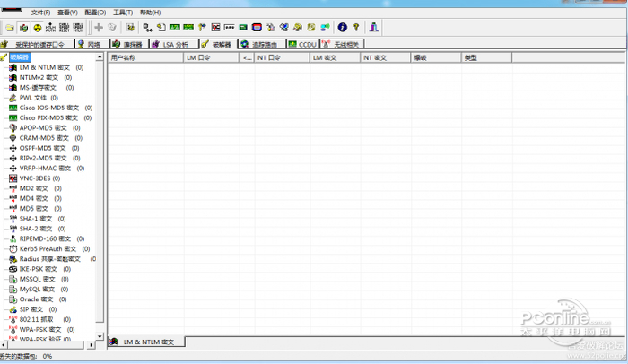628x364 pixels.
Task: Click the open folder toolbar icon
Action: pos(9,28)
